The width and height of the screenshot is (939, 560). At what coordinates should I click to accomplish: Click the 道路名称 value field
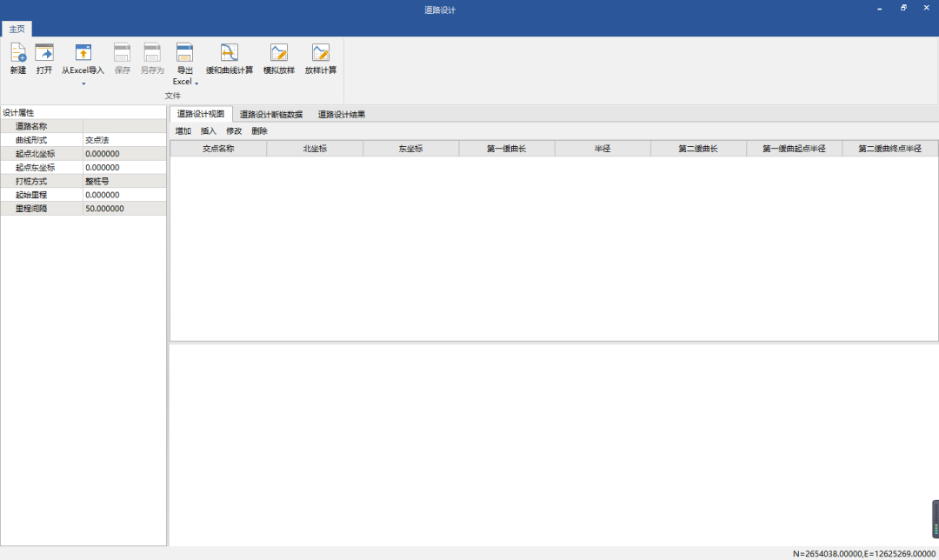coord(123,126)
